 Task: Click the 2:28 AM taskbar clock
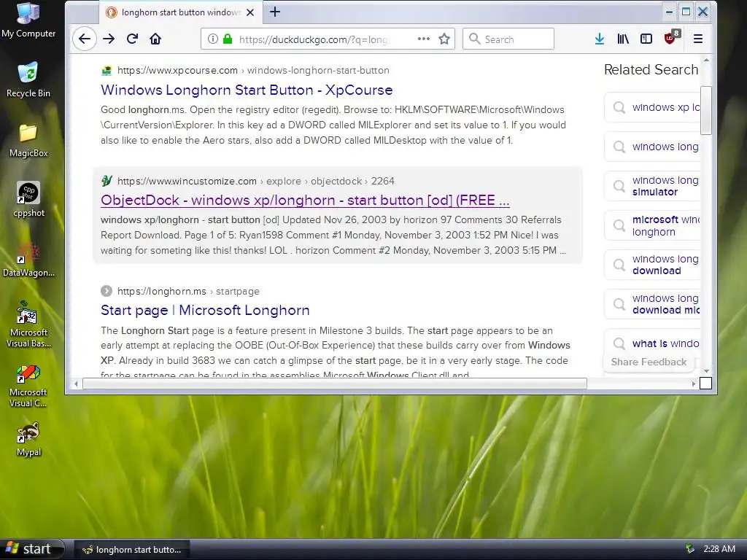coord(719,549)
